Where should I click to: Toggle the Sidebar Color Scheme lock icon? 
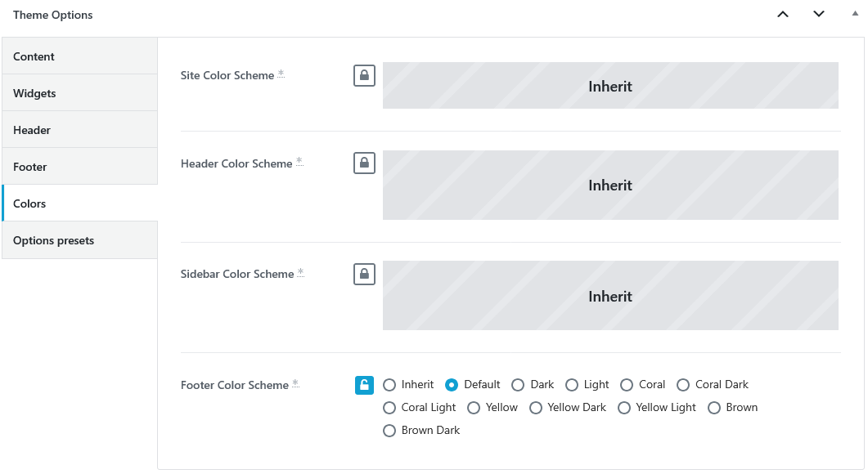pos(364,274)
